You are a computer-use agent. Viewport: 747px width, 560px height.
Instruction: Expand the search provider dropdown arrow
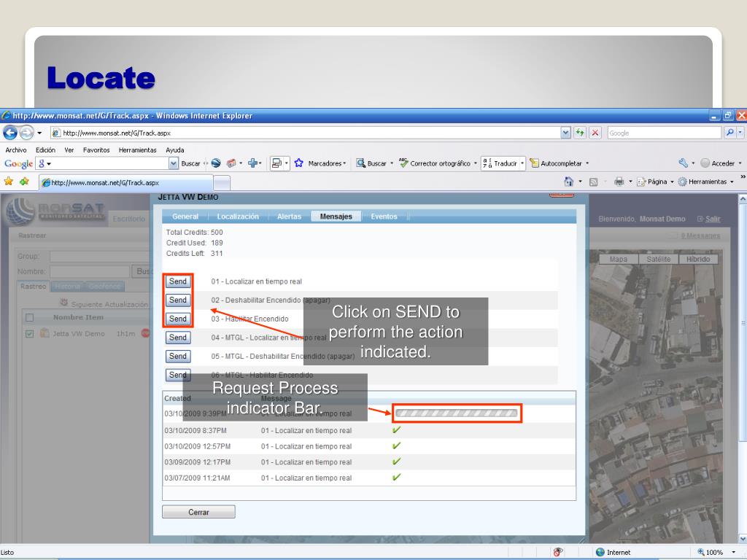[740, 133]
